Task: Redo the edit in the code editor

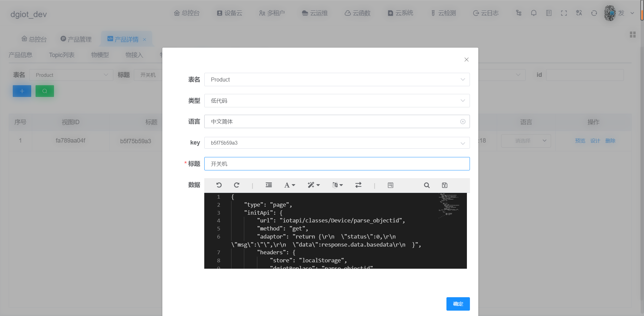Action: [236, 185]
